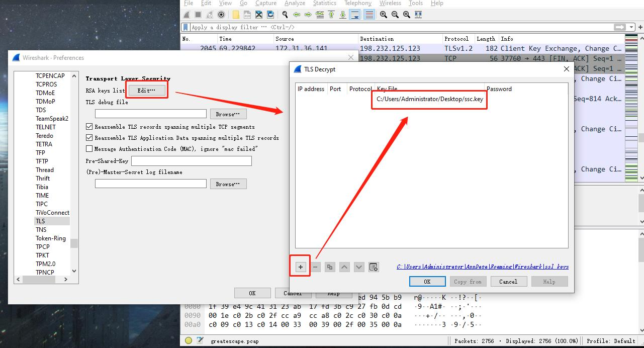
Task: Select TNS in the protocol list
Action: click(41, 230)
